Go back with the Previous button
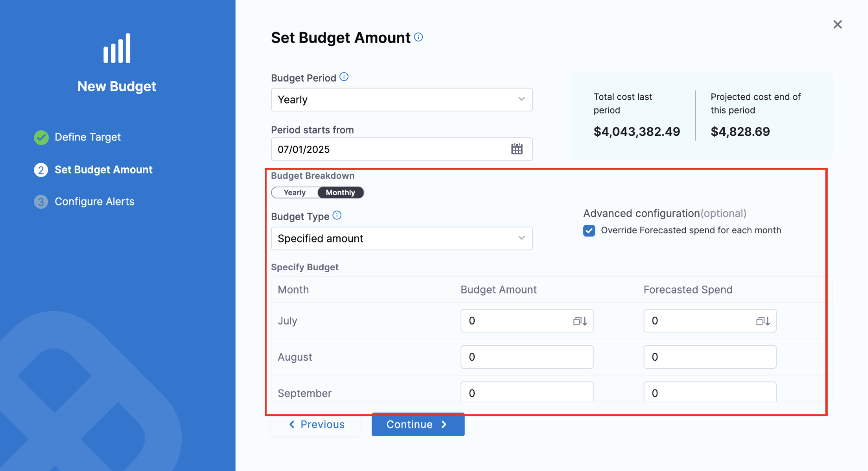This screenshot has height=471, width=868. [x=317, y=424]
